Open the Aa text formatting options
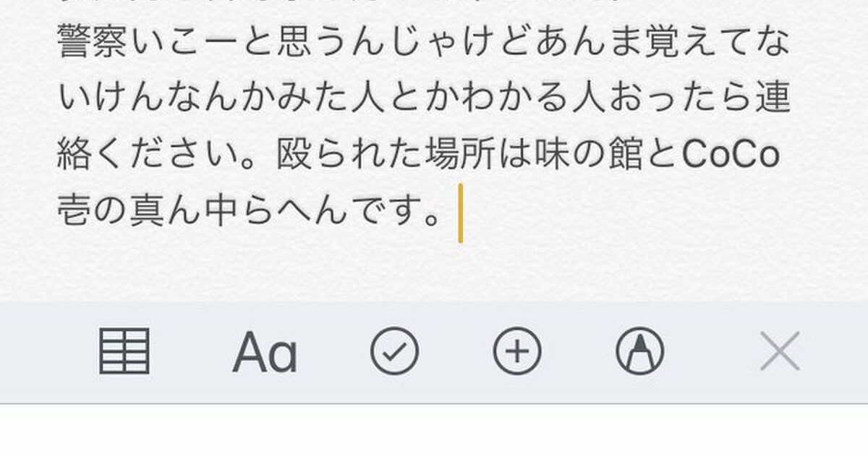This screenshot has height=456, width=868. point(265,352)
